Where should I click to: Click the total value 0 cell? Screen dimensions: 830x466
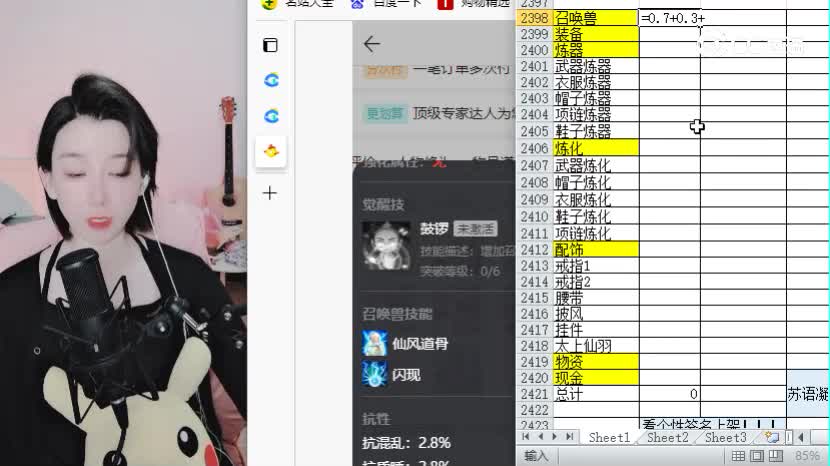(670, 394)
